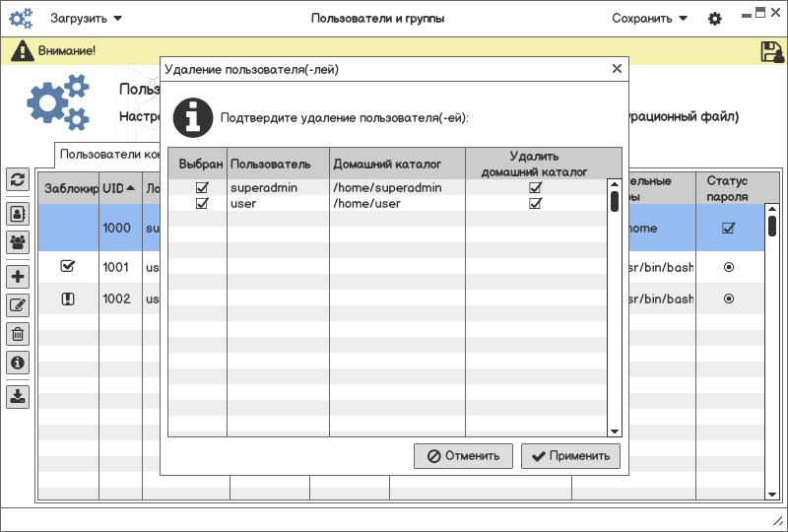
Task: Toggle blocked checkbox for UID 1001 row
Action: click(67, 266)
